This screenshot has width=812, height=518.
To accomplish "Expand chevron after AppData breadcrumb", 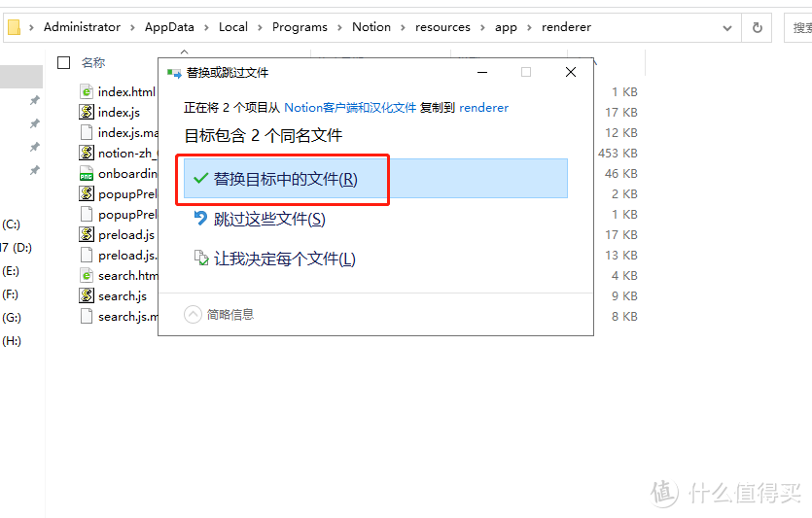I will click(206, 27).
